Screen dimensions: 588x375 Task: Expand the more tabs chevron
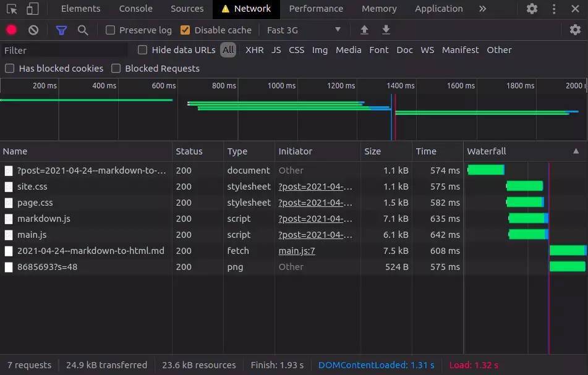coord(482,9)
